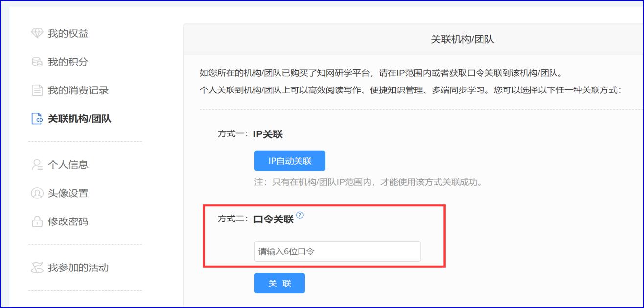
Task: Focus the 请输入6位口令 input field
Action: coord(337,251)
